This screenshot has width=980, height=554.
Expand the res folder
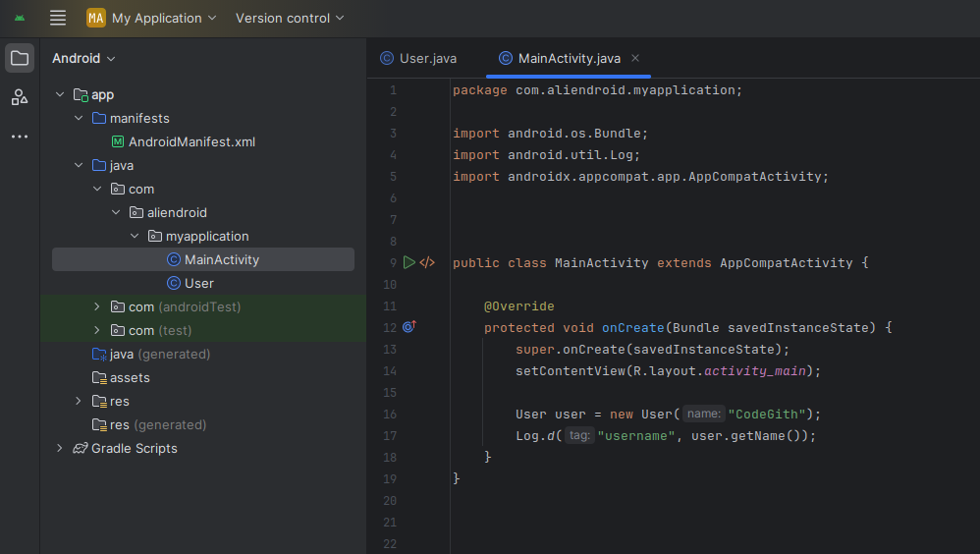[x=79, y=401]
